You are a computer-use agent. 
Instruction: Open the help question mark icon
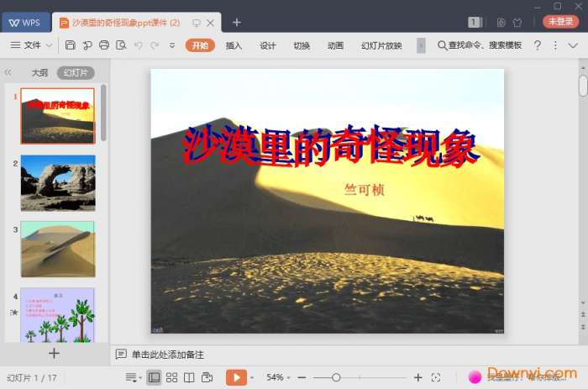tap(537, 45)
